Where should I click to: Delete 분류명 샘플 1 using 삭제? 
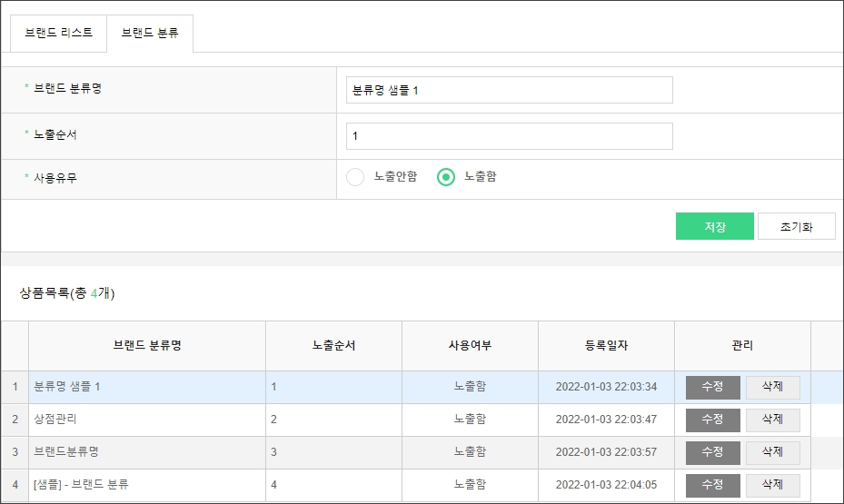tap(772, 387)
